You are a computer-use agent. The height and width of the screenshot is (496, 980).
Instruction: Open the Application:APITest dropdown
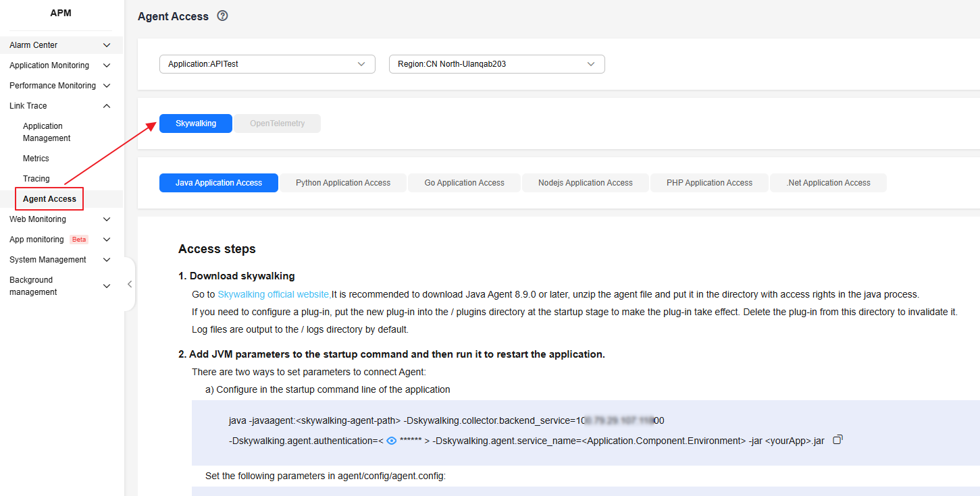267,64
